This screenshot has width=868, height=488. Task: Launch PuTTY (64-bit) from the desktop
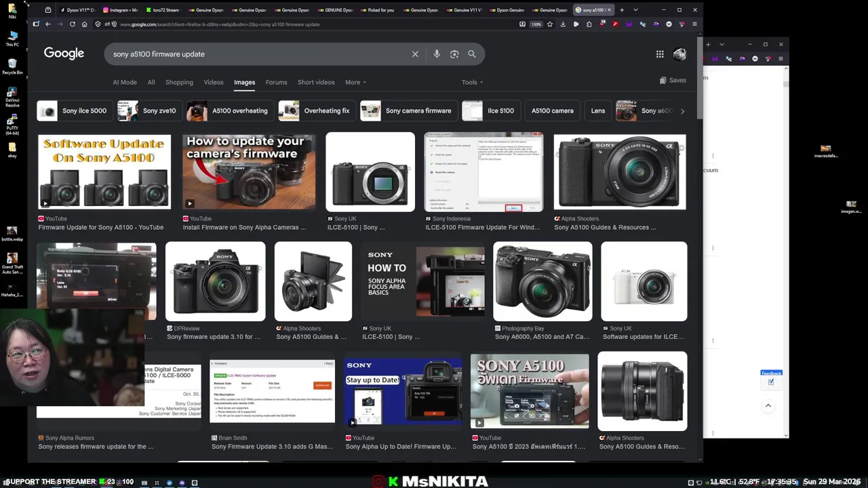(12, 125)
